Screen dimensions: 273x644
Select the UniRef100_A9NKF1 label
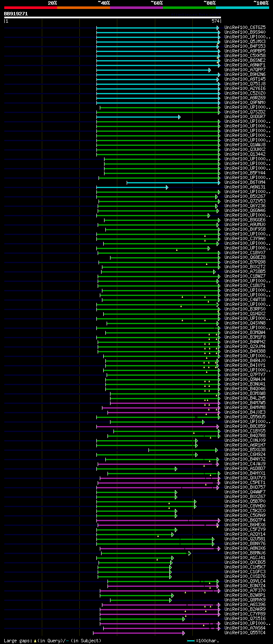pyautogui.click(x=245, y=65)
